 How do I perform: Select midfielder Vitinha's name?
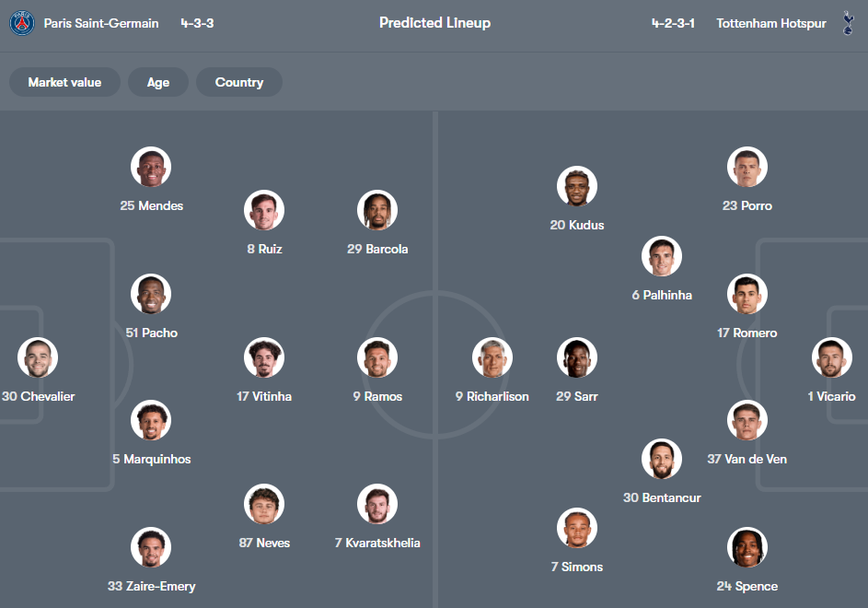(x=263, y=396)
